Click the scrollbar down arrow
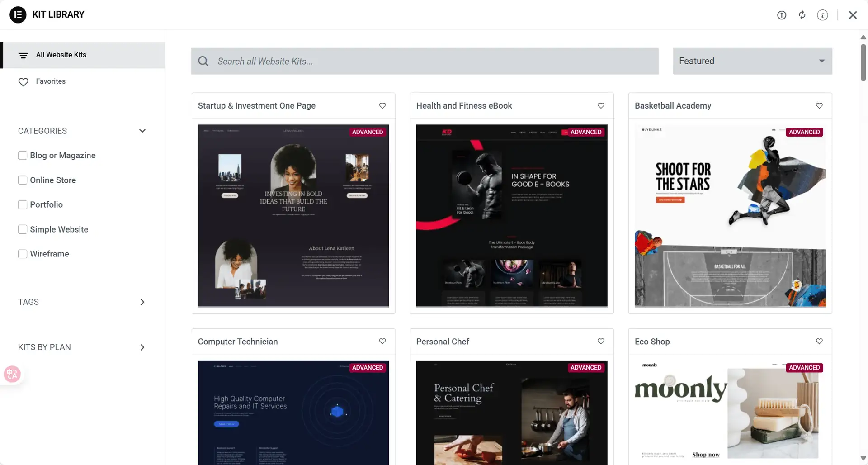 (863, 458)
